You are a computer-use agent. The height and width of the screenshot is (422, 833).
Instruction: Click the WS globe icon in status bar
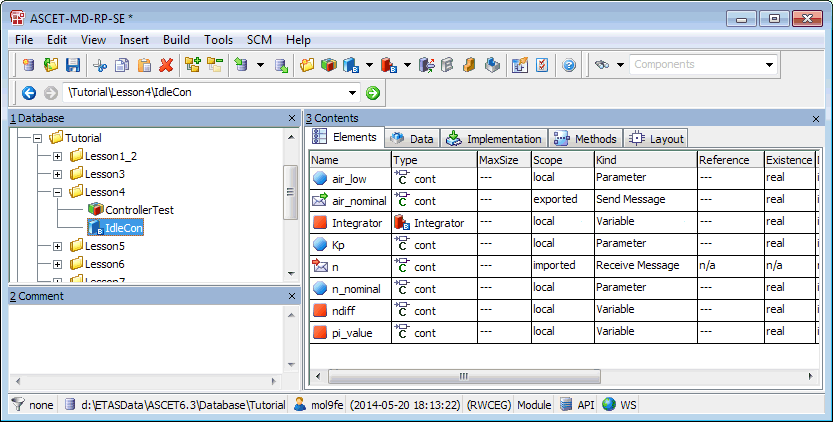[609, 405]
